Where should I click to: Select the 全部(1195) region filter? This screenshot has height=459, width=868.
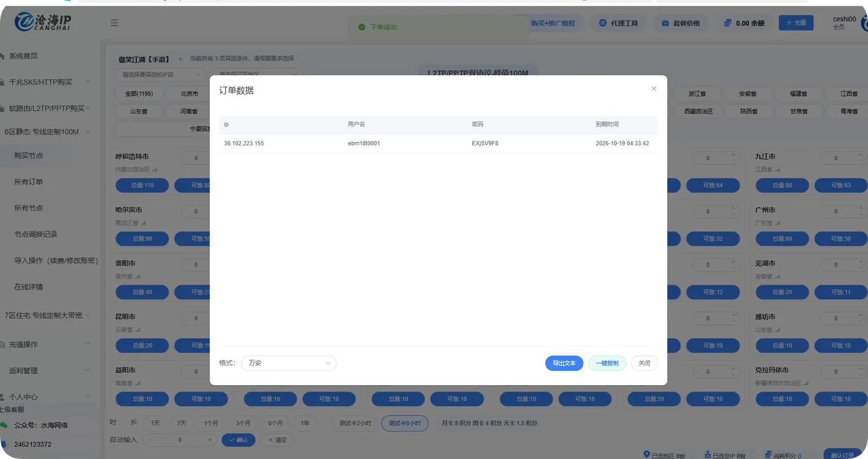[x=139, y=94]
